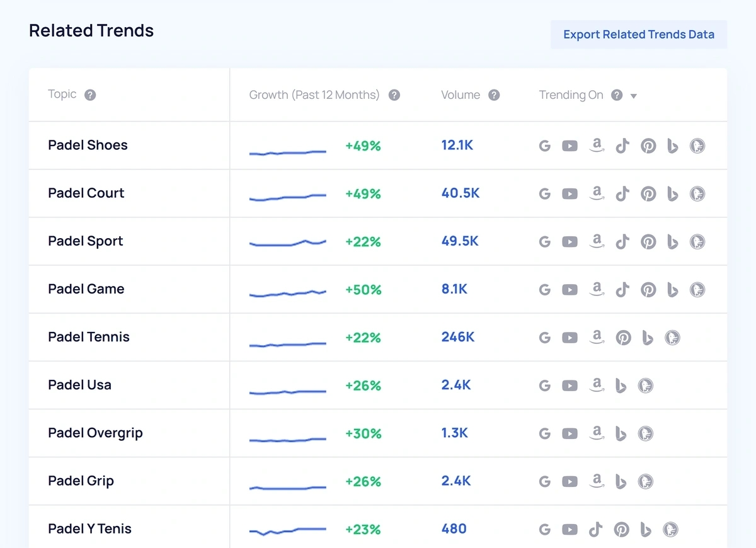The image size is (756, 548).
Task: Click the Bing icon in Padel Usa row
Action: click(621, 386)
